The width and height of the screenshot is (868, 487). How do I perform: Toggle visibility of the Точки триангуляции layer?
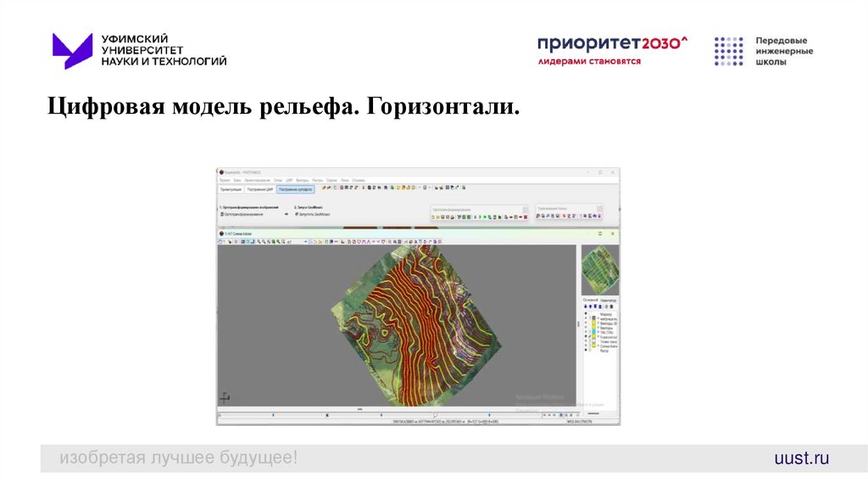click(x=586, y=341)
